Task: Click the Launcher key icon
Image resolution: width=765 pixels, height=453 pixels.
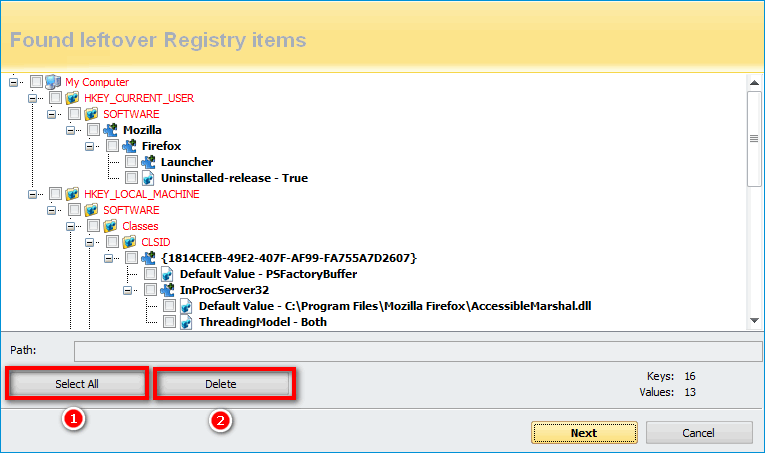Action: coord(148,162)
